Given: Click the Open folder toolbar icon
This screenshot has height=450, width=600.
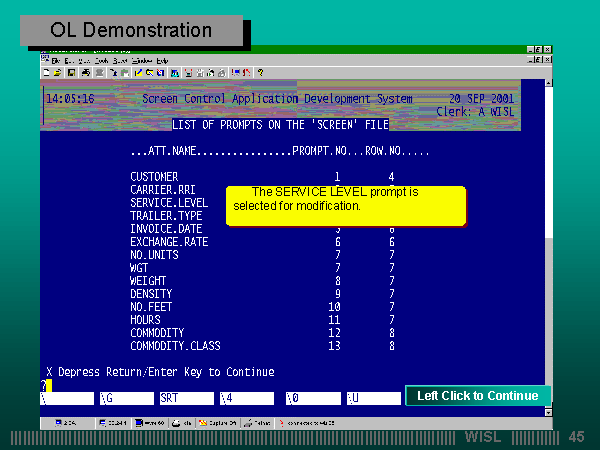Looking at the screenshot, I should click(x=58, y=73).
